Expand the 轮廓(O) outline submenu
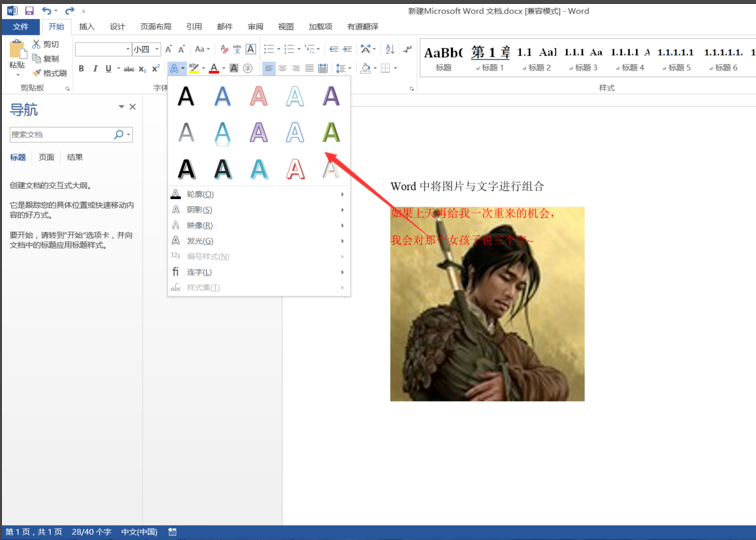This screenshot has height=540, width=756. (200, 194)
